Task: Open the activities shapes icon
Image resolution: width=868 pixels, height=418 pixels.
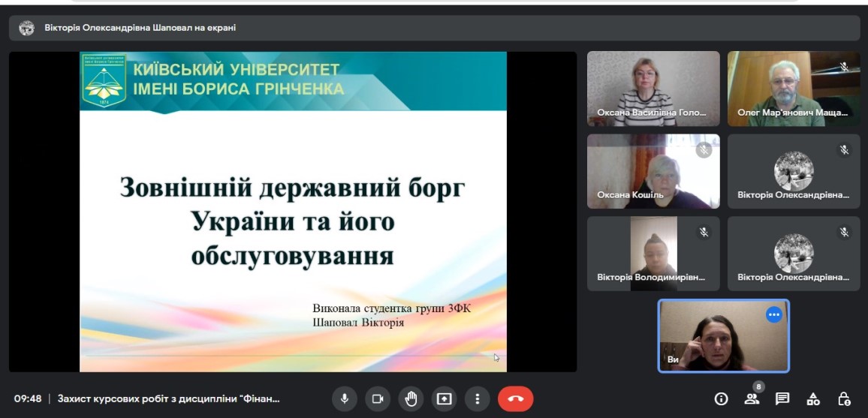Action: [812, 398]
